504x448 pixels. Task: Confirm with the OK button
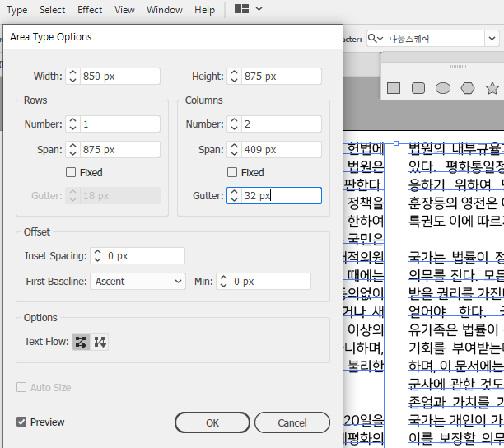pyautogui.click(x=212, y=422)
